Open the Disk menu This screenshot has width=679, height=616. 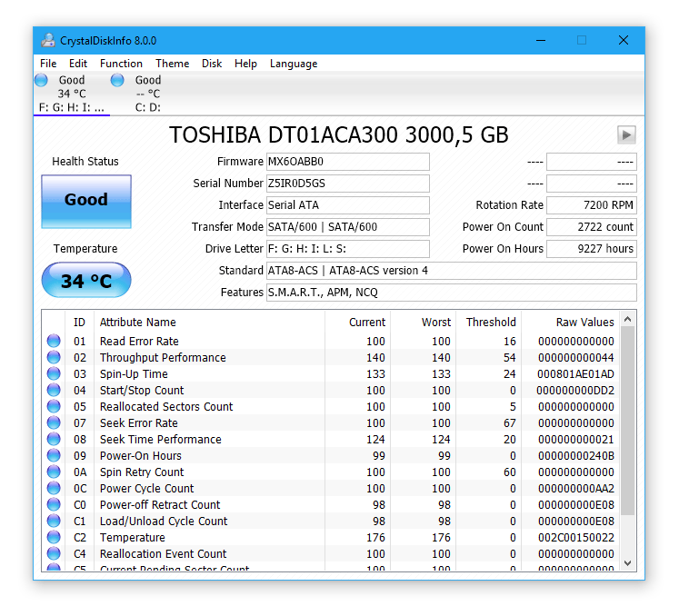pyautogui.click(x=212, y=64)
